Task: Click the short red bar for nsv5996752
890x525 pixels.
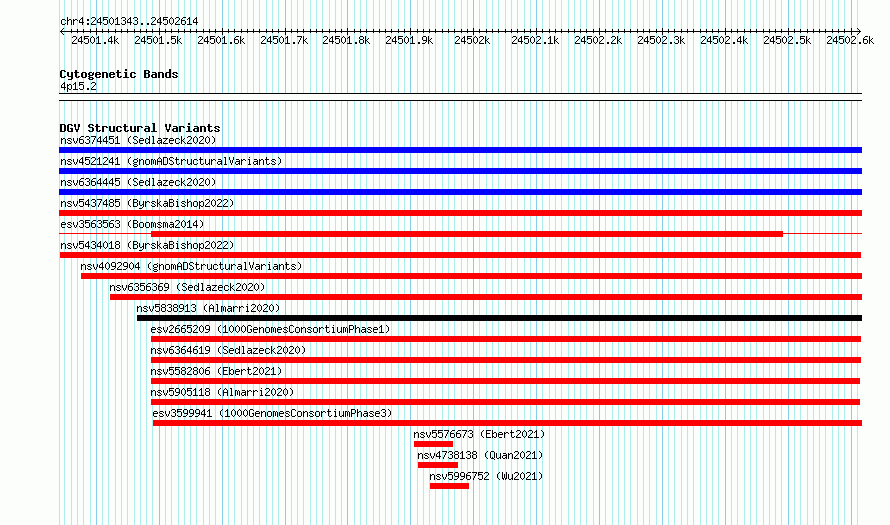Action: [449, 486]
